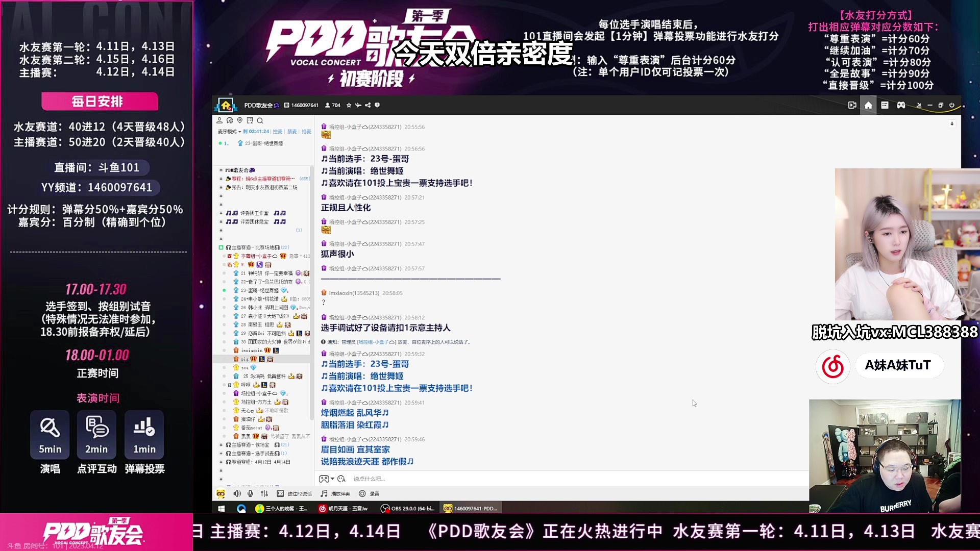Image resolution: width=980 pixels, height=551 pixels.
Task: Open the gamepad games icon in top bar
Action: pos(901,105)
